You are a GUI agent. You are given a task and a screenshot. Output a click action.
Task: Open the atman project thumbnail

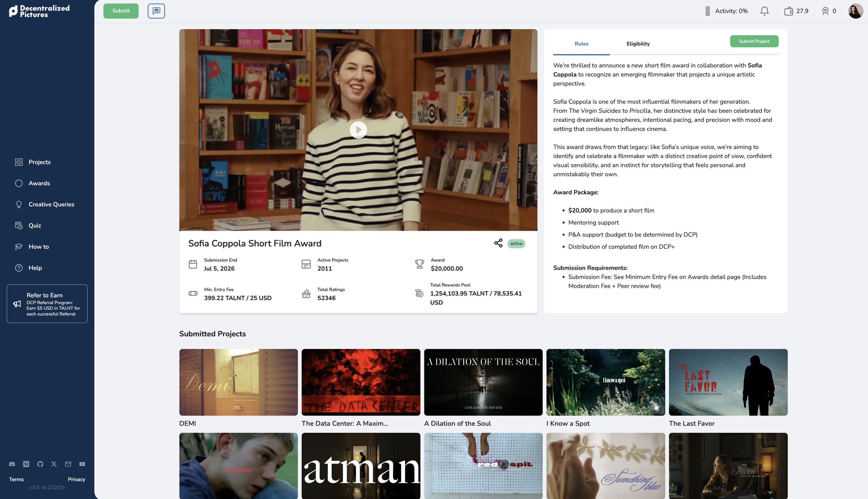pos(361,466)
